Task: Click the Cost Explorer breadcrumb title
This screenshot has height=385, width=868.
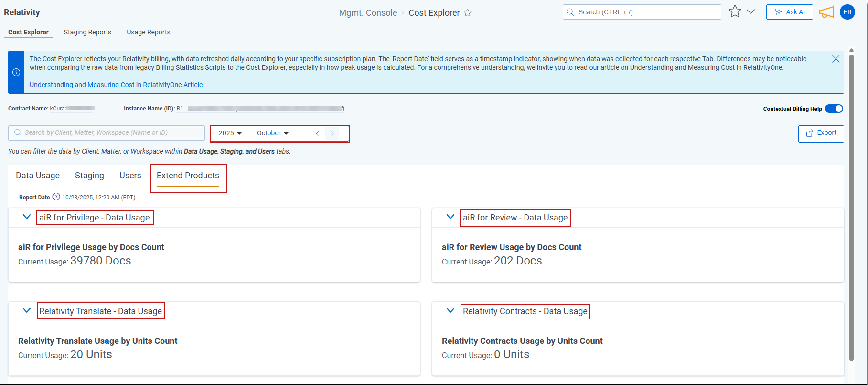Action: pos(434,13)
